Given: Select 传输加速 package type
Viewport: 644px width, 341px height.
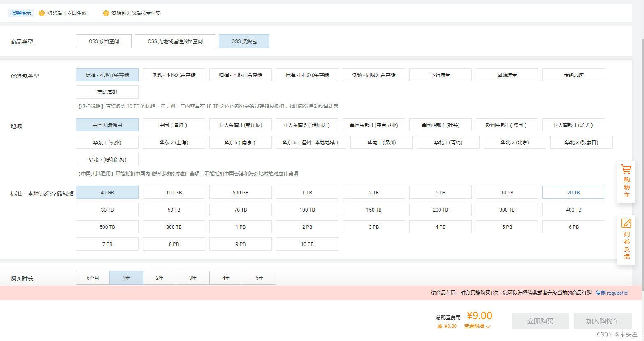Looking at the screenshot, I should pos(574,75).
